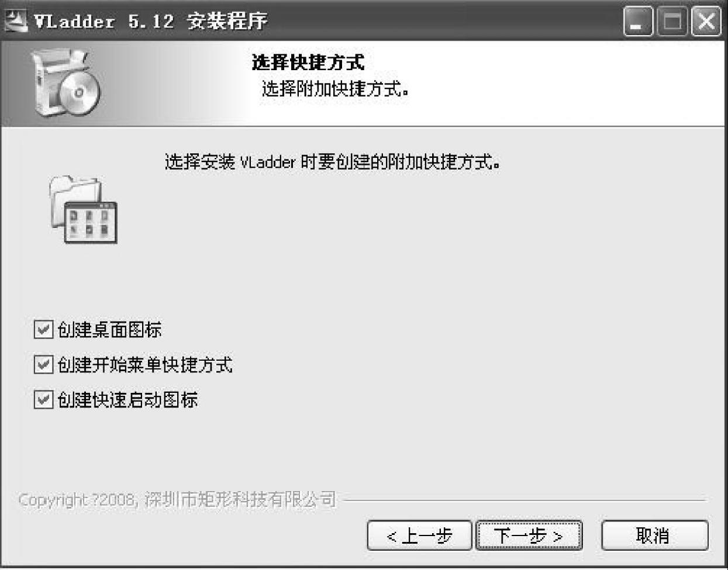Minimize the VLadder installer window
This screenshot has height=570, width=728.
(x=638, y=22)
